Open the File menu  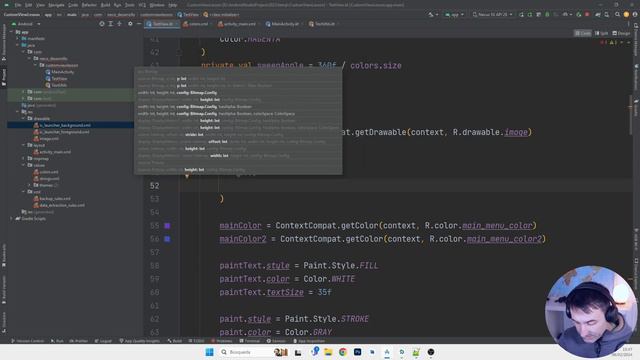[18, 5]
